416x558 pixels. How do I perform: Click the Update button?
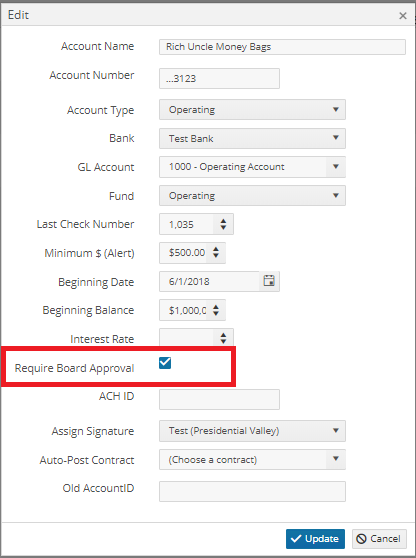click(315, 539)
